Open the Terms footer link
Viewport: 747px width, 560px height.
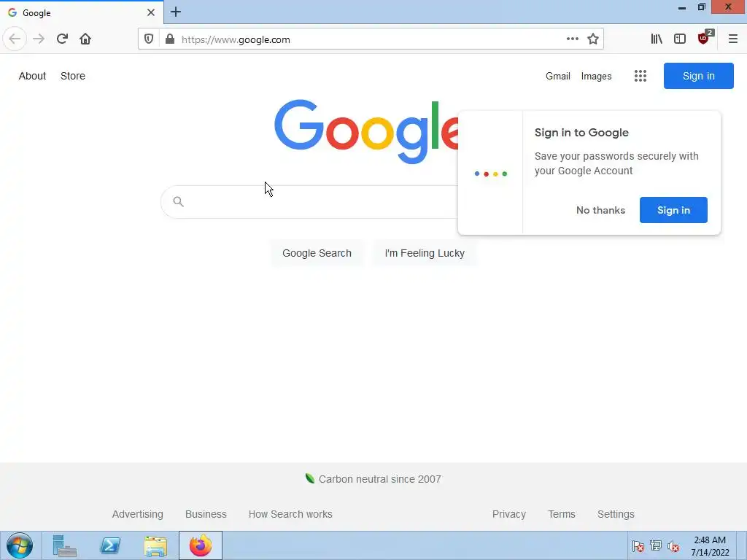561,514
